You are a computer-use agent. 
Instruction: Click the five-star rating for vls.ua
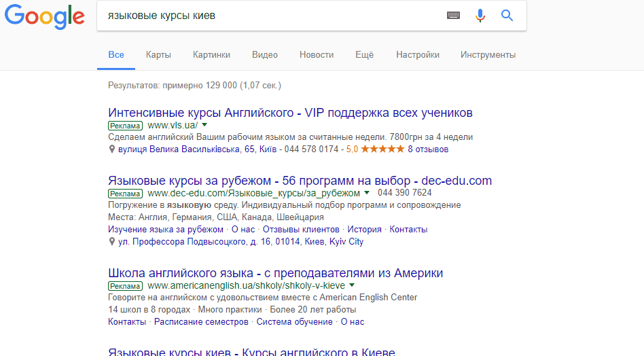(382, 149)
